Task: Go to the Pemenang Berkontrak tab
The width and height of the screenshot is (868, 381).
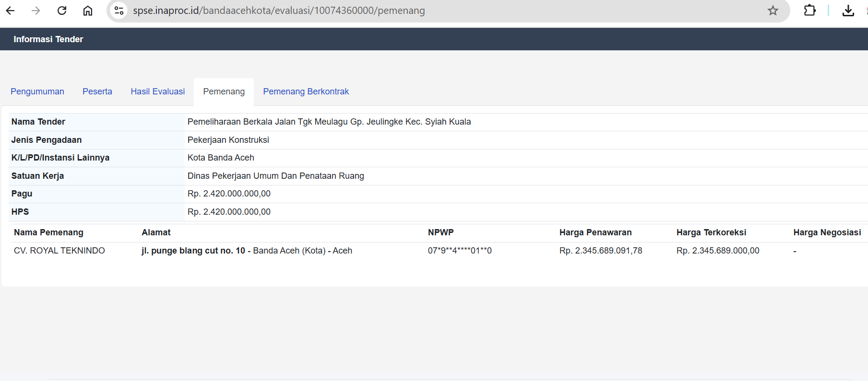Action: coord(306,92)
